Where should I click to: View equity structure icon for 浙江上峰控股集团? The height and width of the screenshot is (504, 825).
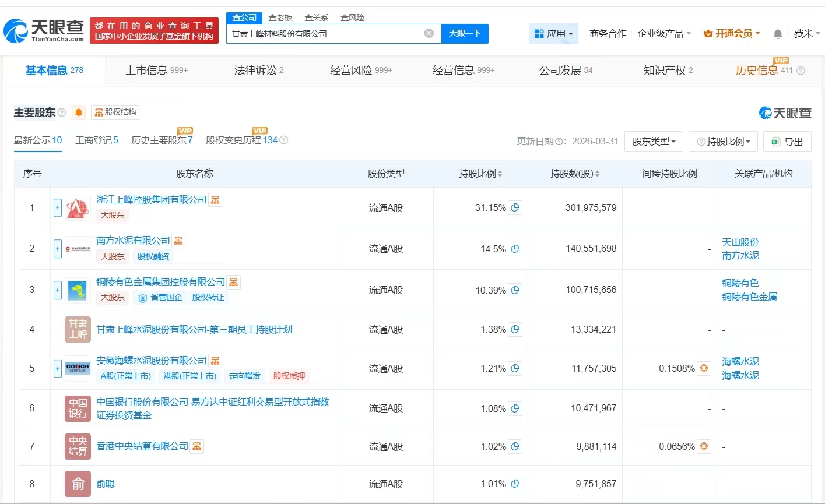click(215, 200)
